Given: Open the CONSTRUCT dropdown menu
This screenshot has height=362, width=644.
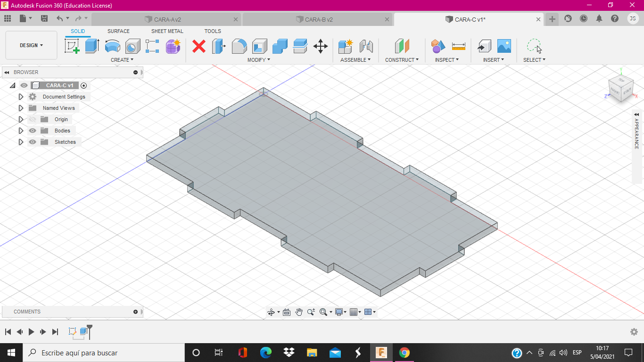Looking at the screenshot, I should (402, 60).
